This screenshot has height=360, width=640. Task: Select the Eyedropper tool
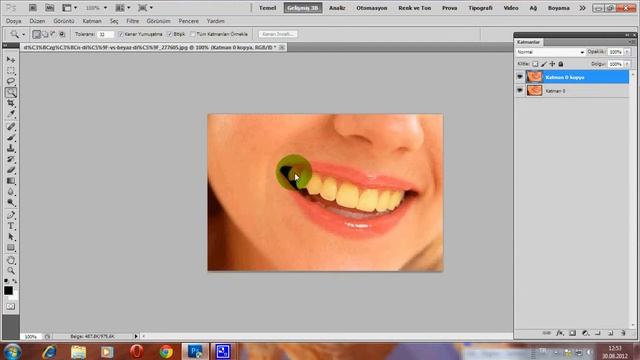pos(11,113)
